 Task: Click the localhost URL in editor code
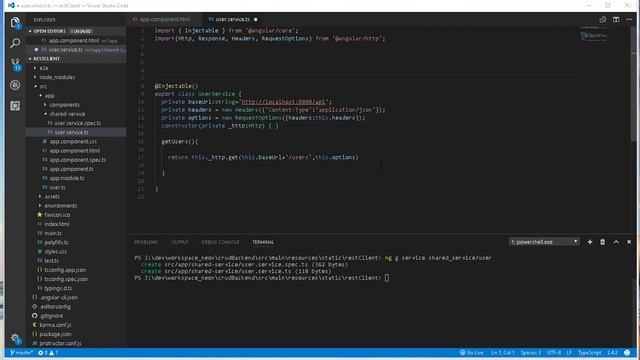click(284, 102)
